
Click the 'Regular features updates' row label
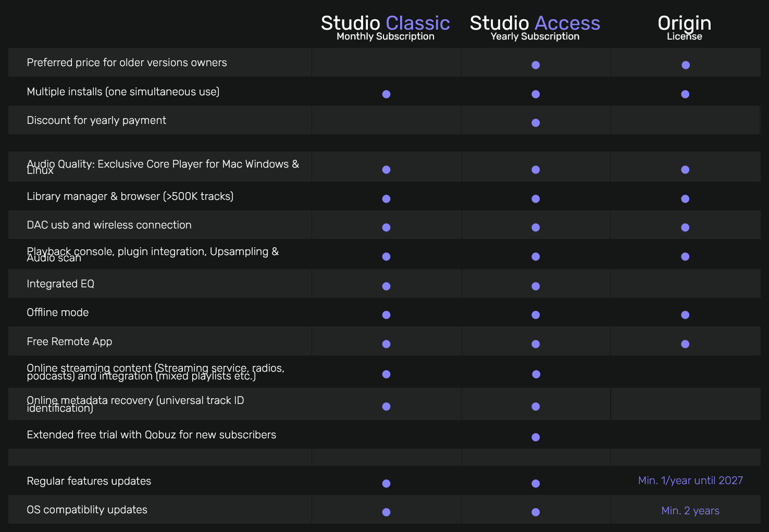click(89, 481)
